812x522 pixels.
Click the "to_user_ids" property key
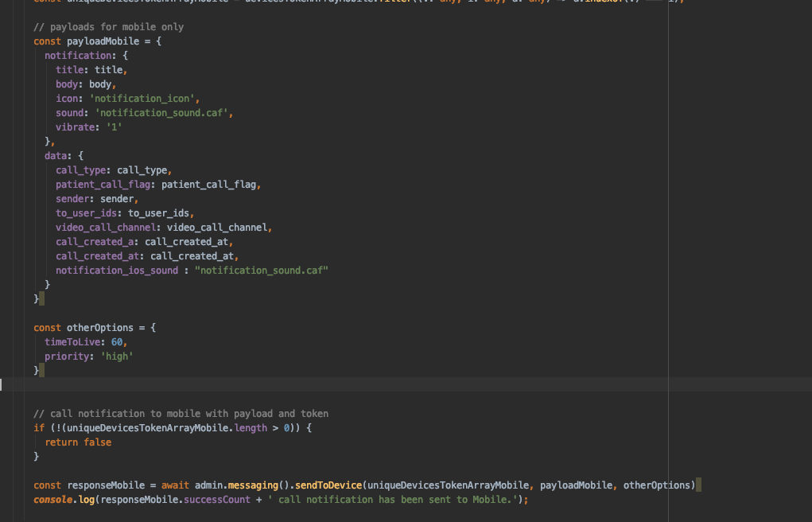(86, 213)
